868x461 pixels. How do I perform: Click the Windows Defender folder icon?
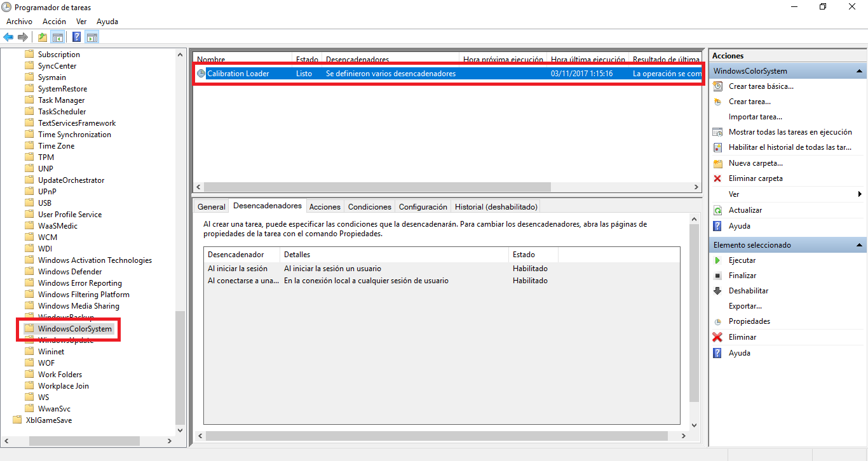[29, 272]
